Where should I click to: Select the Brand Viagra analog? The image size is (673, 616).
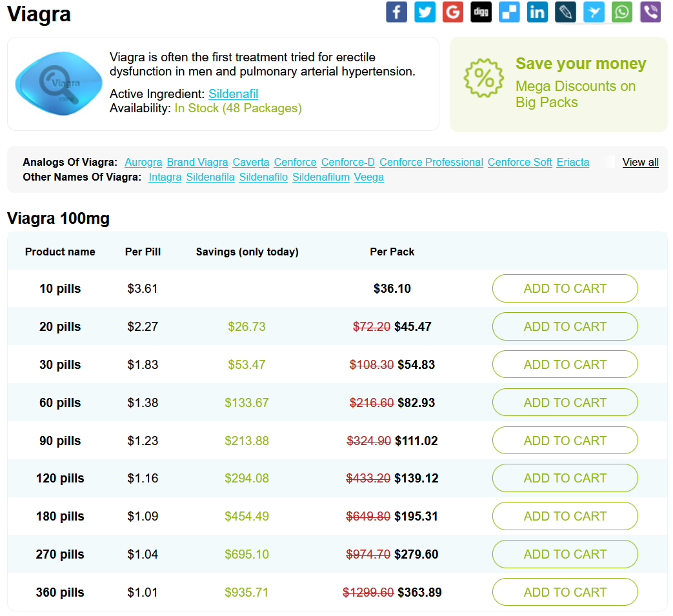tap(197, 162)
